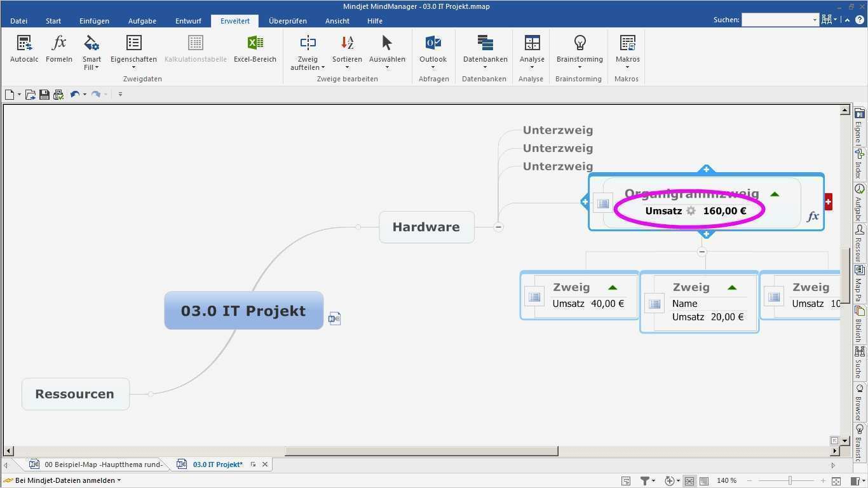Click the zoom slider handle
Screen dimensions: 868x488
coord(790,481)
